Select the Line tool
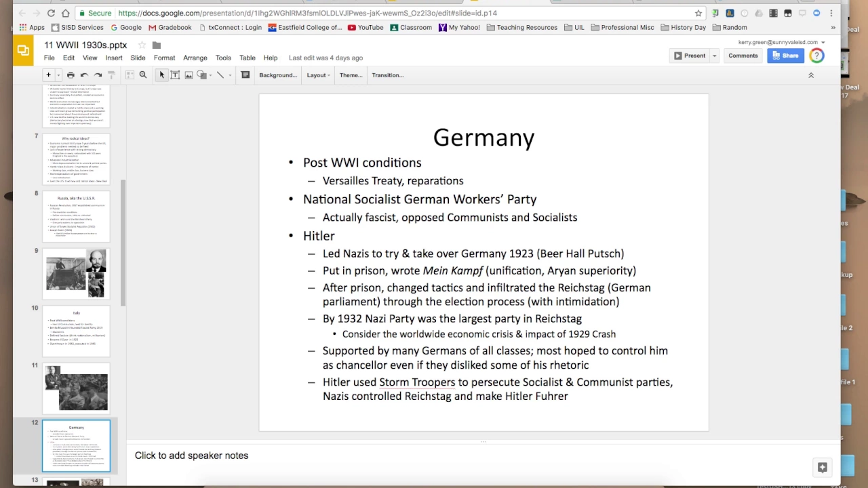This screenshot has height=488, width=868. tap(220, 75)
